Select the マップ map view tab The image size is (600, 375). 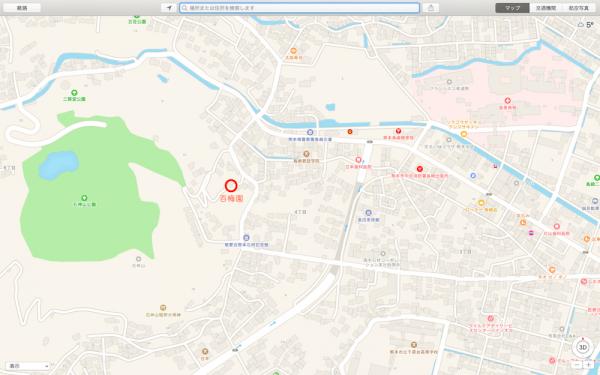coord(512,8)
